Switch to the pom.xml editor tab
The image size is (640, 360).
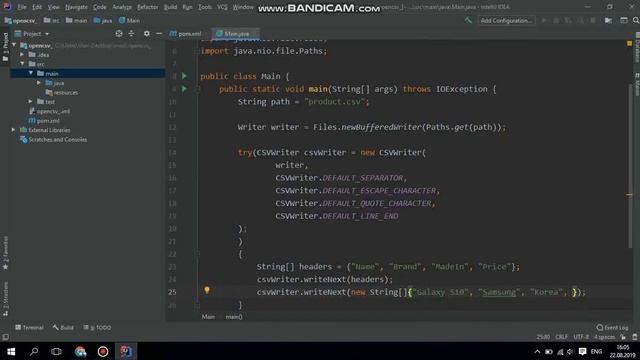pos(186,33)
